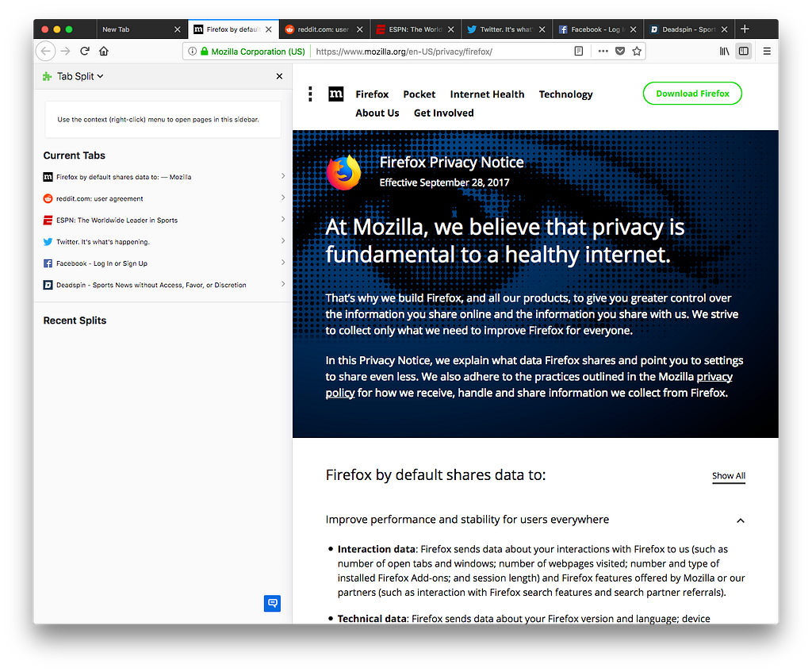Switch to the reddit.com user agreement tab
The width and height of the screenshot is (812, 672).
(x=324, y=29)
